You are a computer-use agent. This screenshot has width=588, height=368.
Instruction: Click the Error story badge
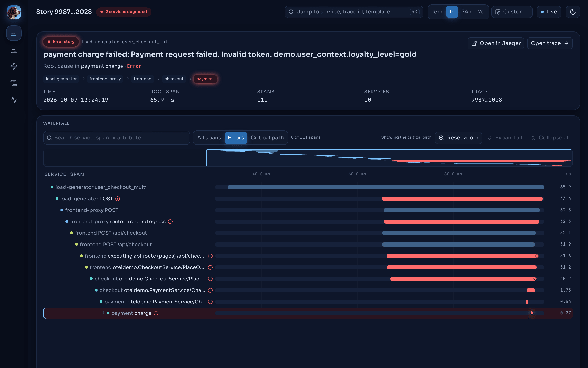[x=61, y=42]
